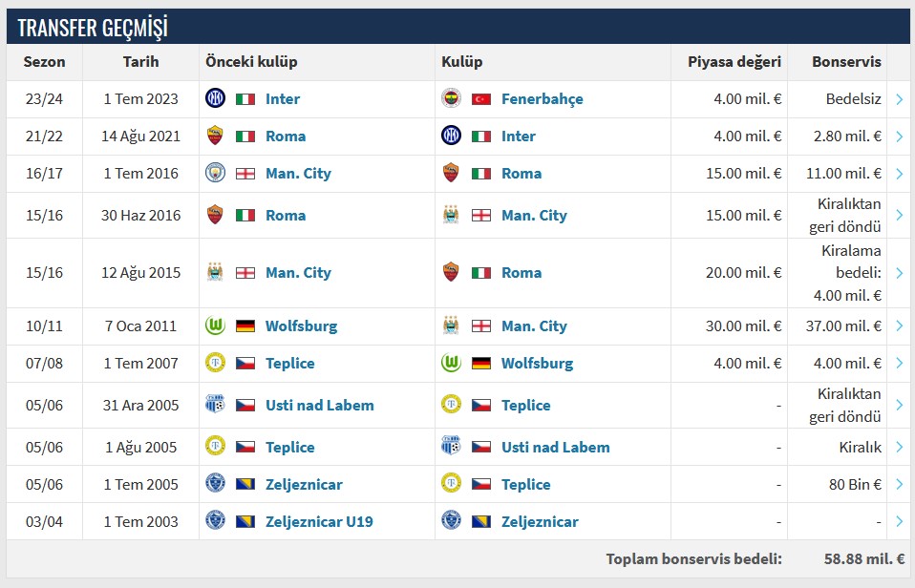Click the Piyasa değeri column header

coord(734,62)
